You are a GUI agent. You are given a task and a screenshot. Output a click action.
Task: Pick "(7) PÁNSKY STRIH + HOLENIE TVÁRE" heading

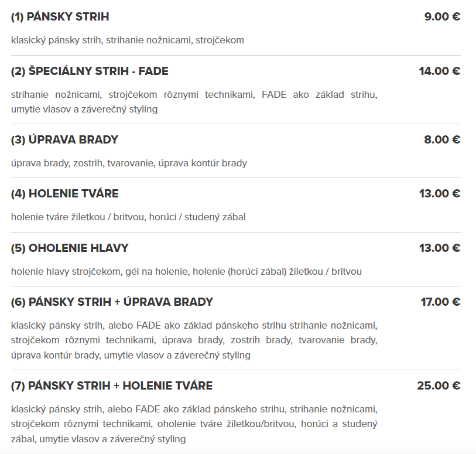point(112,386)
